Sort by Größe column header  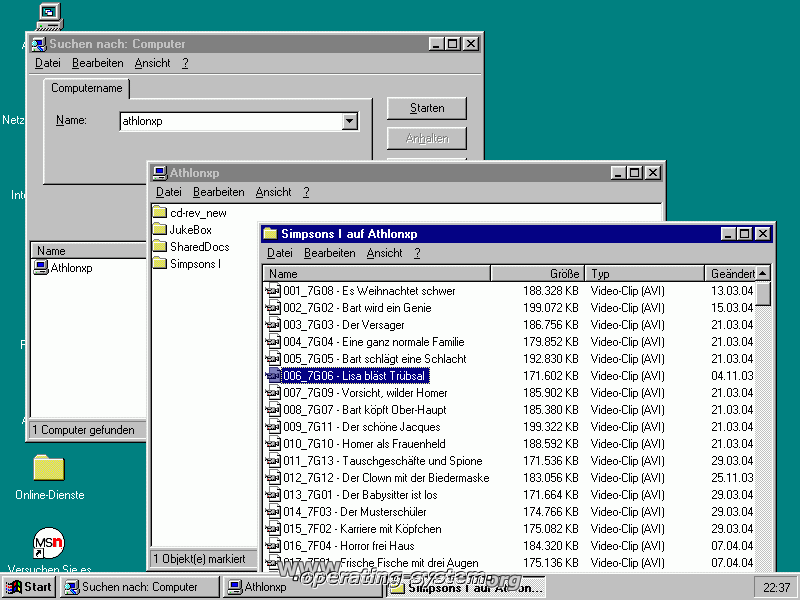click(x=537, y=273)
